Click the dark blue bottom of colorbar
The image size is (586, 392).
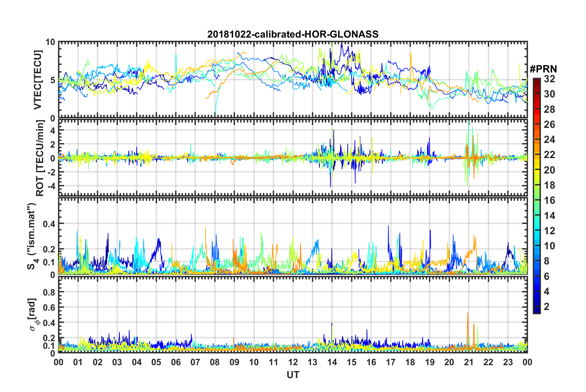click(x=536, y=311)
